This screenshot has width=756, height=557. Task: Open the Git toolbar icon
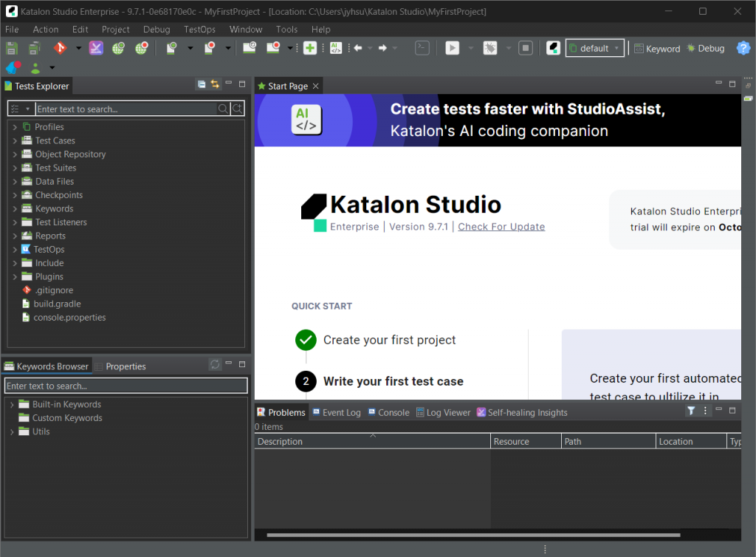tap(60, 48)
